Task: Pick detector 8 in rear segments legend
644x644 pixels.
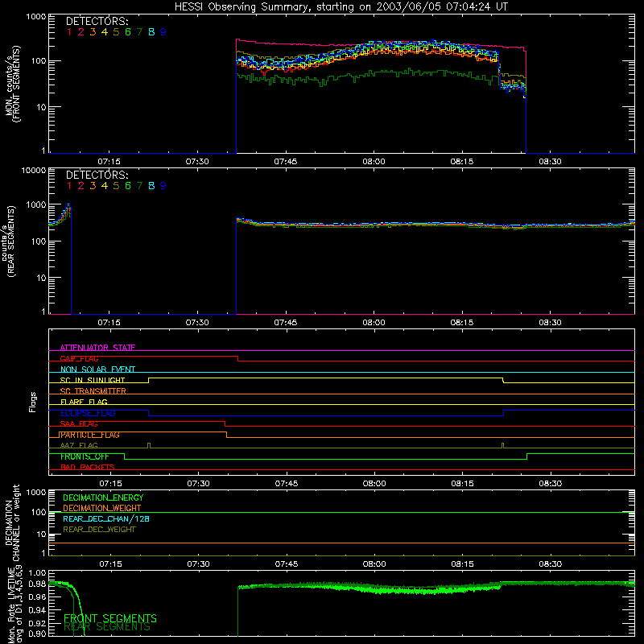Action: coord(151,186)
